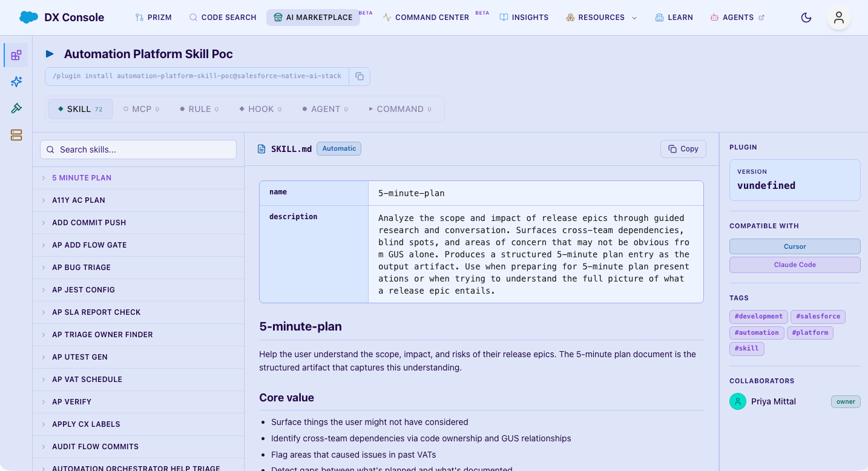This screenshot has height=471, width=868.
Task: Expand the A11Y AC PLAN skill chevron
Action: pos(44,200)
